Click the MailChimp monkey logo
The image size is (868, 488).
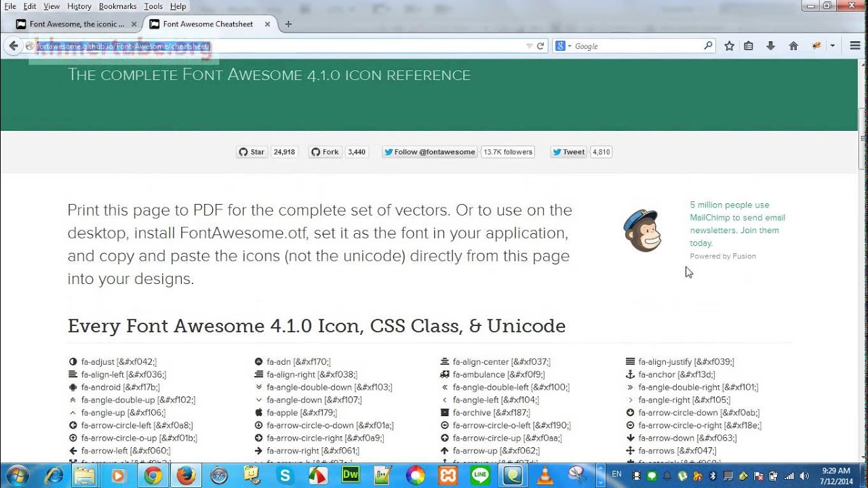[x=642, y=230]
